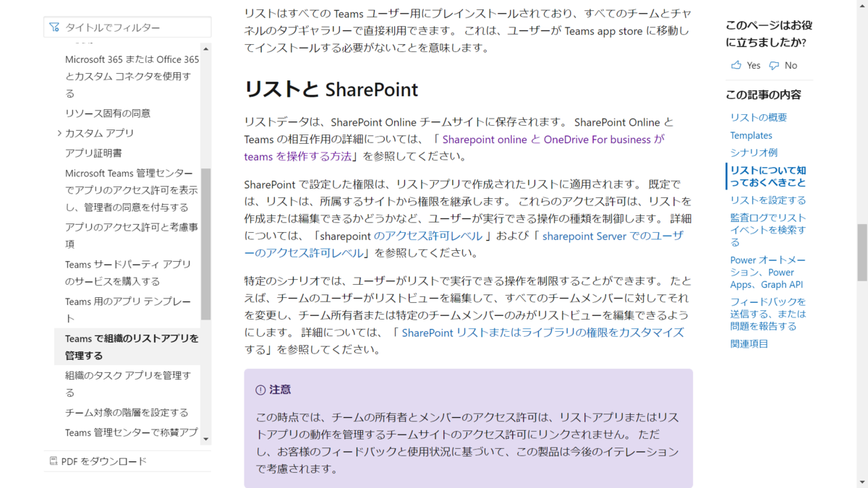868x488 pixels.
Task: Click the info icon beside 注意
Action: 260,390
